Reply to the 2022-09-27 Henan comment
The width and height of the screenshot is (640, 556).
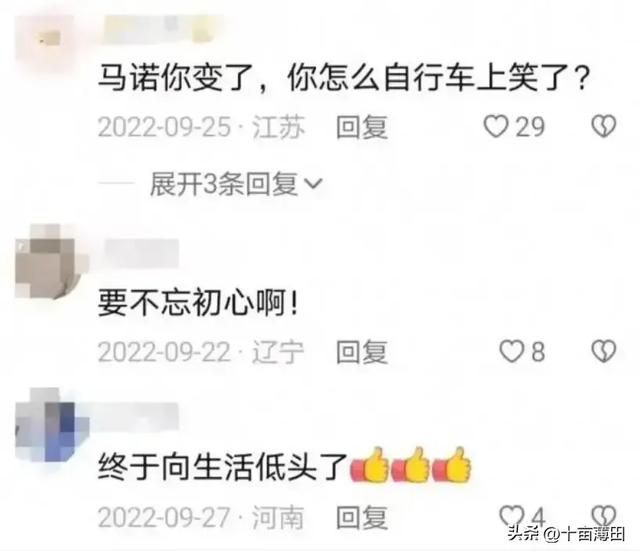[x=362, y=517]
